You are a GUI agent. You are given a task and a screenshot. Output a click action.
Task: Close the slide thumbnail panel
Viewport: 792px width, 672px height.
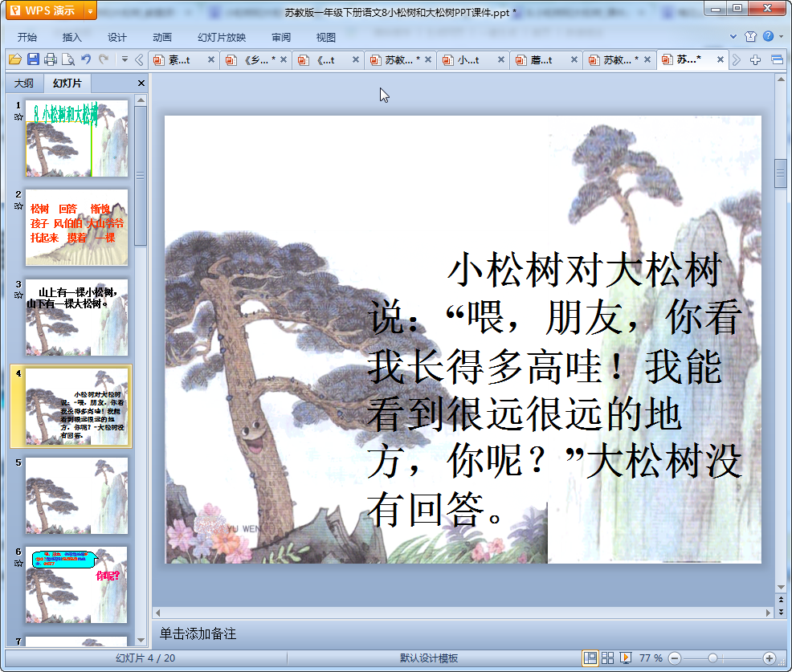(141, 83)
